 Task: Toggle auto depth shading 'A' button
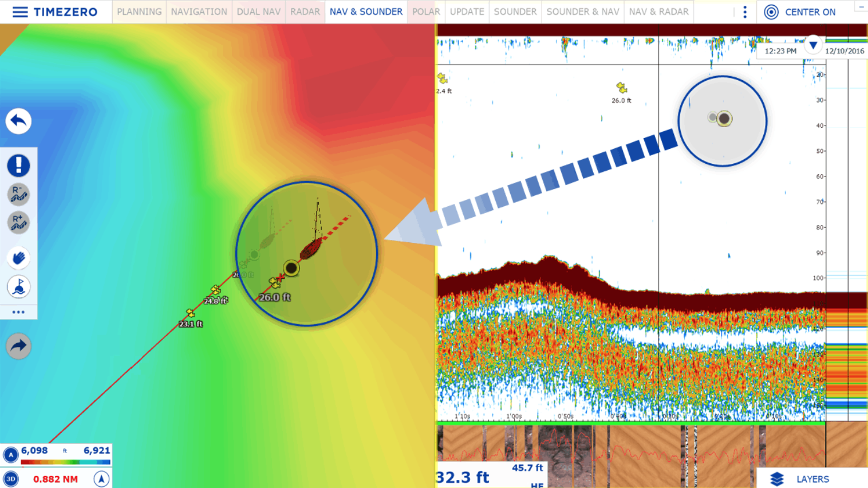coord(10,455)
